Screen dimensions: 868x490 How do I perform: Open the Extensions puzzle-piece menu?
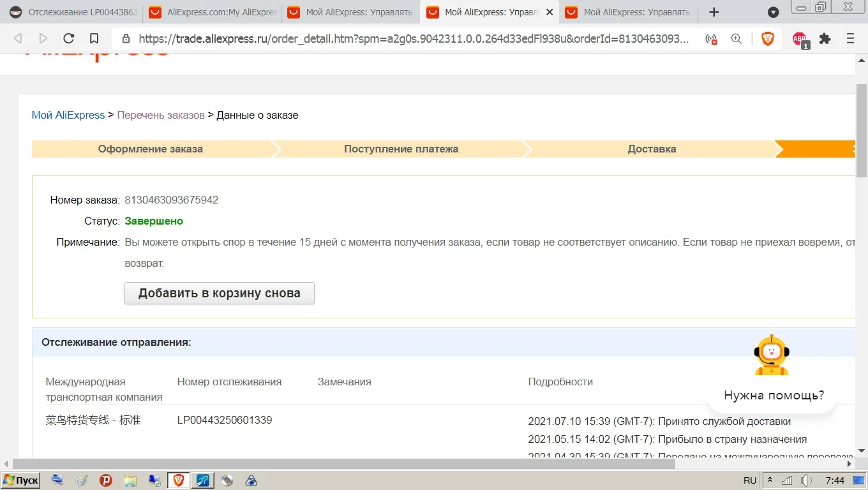pos(825,39)
